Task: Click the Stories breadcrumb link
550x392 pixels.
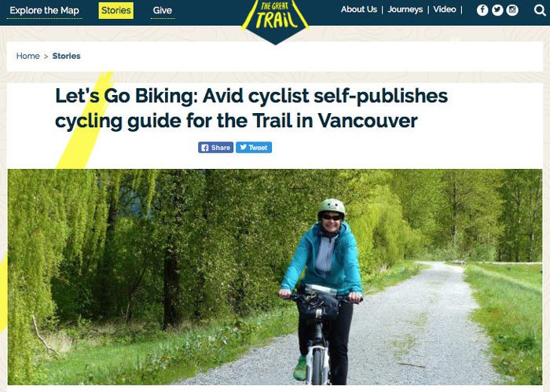Action: tap(66, 56)
